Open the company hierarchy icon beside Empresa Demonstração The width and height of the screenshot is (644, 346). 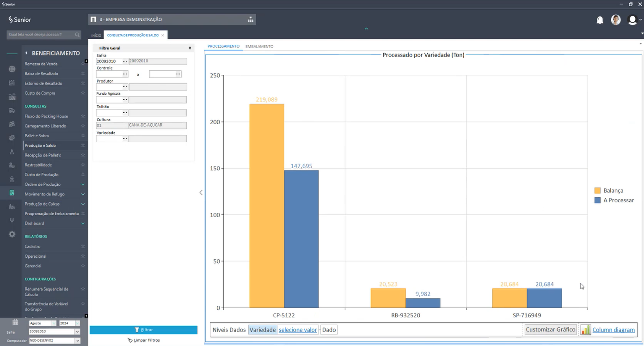(250, 19)
